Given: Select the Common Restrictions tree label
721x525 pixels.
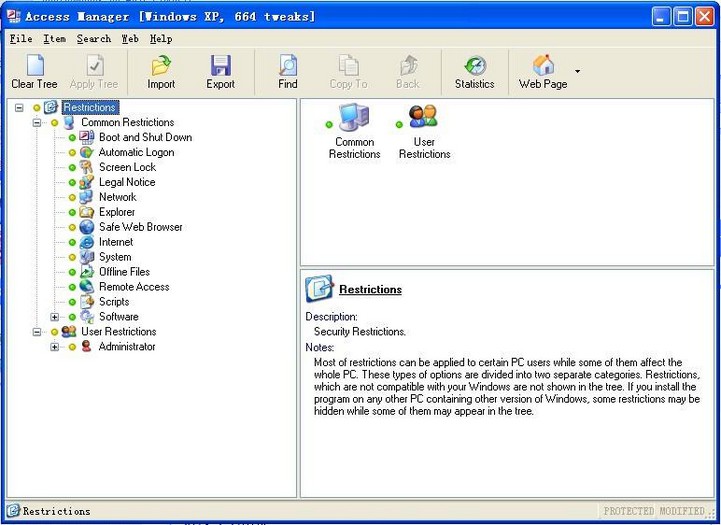Looking at the screenshot, I should click(x=128, y=122).
